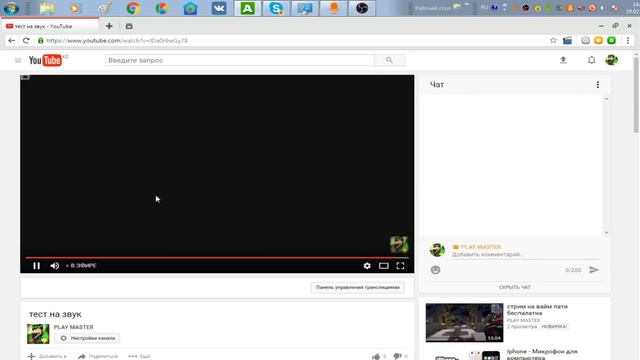The height and width of the screenshot is (360, 640).
Task: Open Настройки канала channel settings
Action: (87, 338)
